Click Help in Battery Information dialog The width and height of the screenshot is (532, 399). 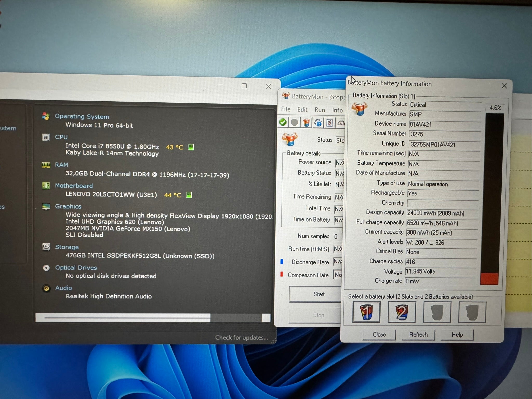(x=457, y=335)
